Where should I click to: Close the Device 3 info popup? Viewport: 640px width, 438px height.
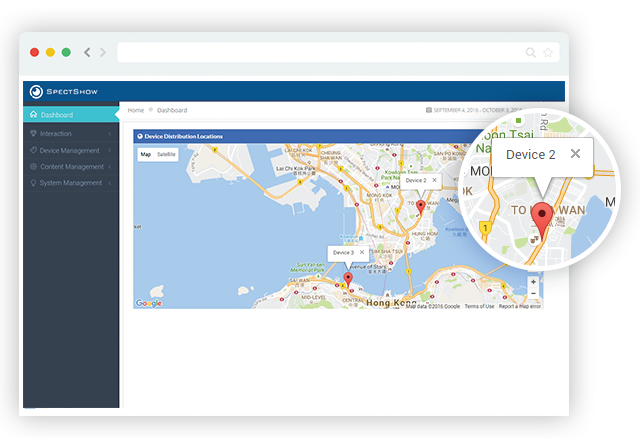(363, 253)
